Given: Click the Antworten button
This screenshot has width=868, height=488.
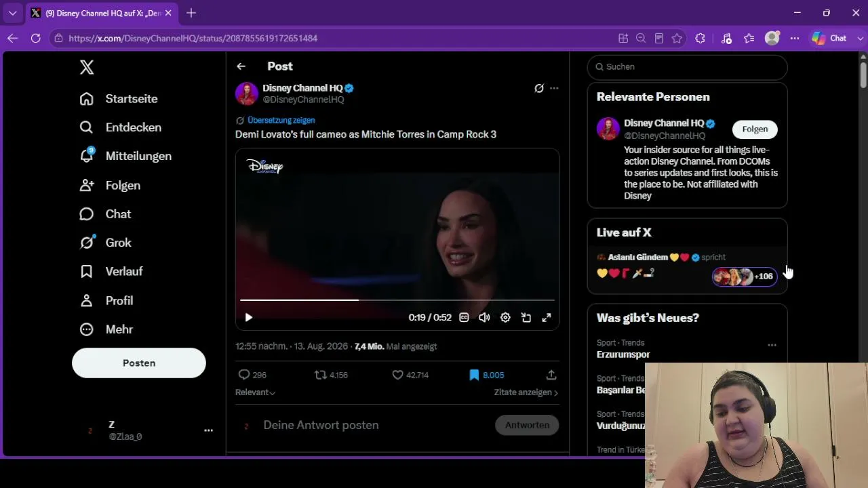Looking at the screenshot, I should click(x=527, y=425).
